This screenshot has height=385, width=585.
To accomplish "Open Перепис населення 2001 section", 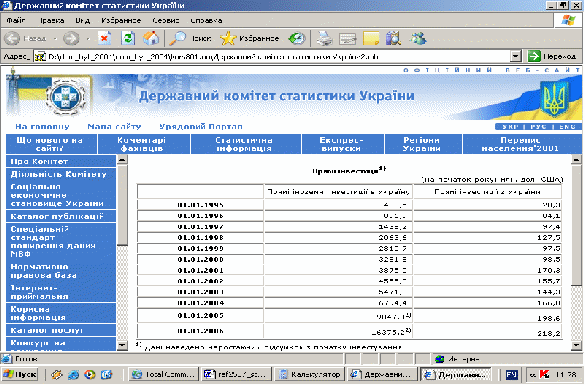I will coord(522,144).
